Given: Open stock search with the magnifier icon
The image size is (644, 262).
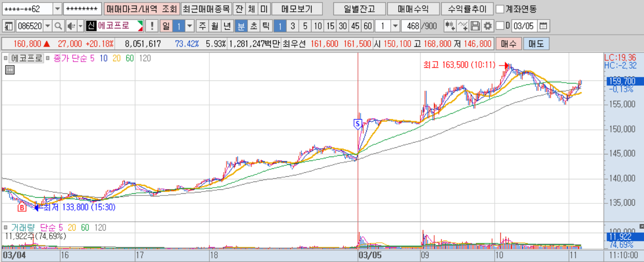Looking at the screenshot, I should point(58,26).
